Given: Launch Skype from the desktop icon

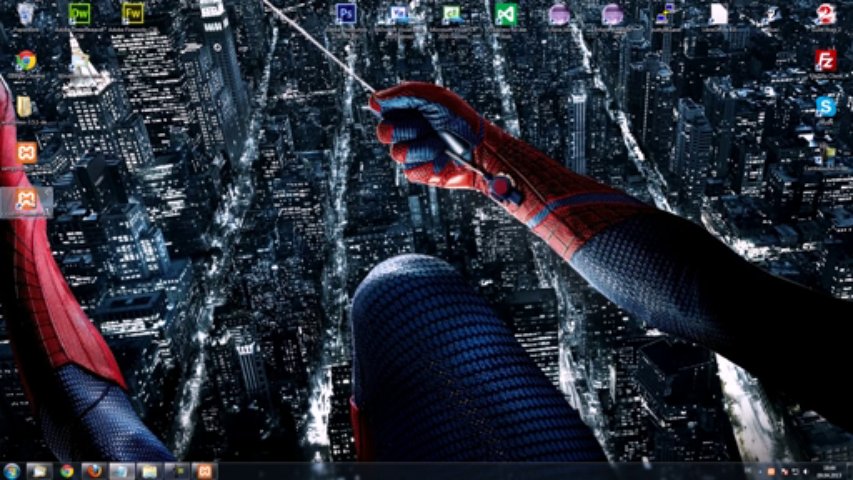Looking at the screenshot, I should point(825,106).
